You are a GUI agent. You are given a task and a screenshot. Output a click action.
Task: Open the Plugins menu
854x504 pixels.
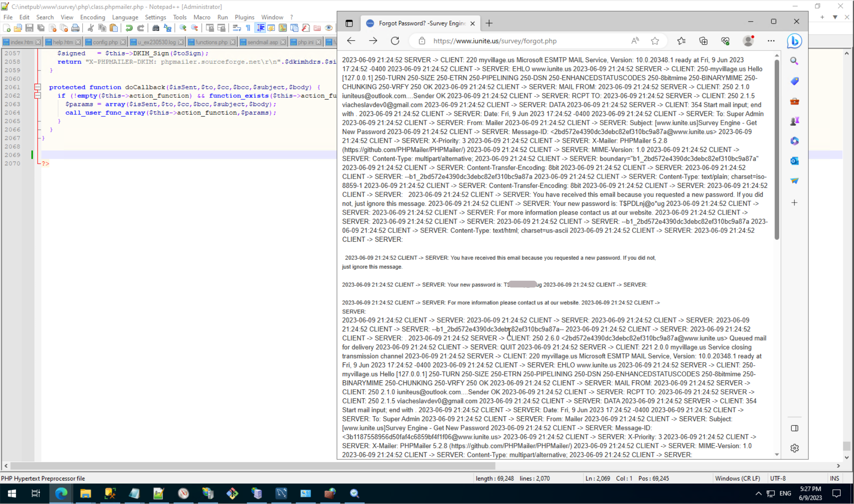pyautogui.click(x=244, y=17)
